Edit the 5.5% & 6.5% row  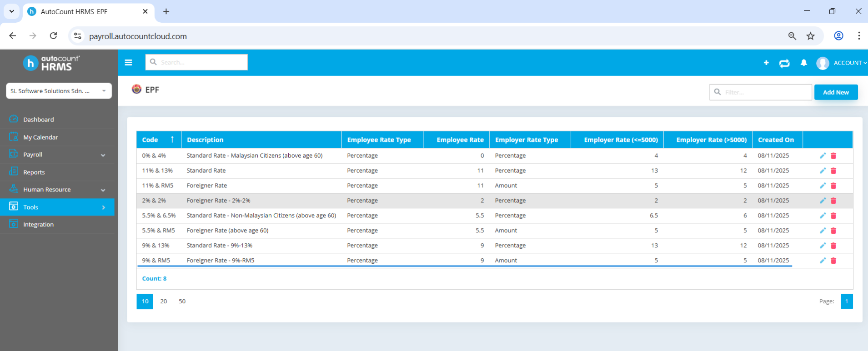(x=823, y=216)
